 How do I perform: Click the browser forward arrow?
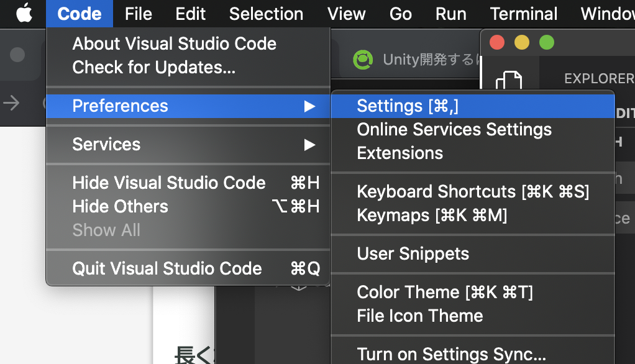pyautogui.click(x=11, y=103)
